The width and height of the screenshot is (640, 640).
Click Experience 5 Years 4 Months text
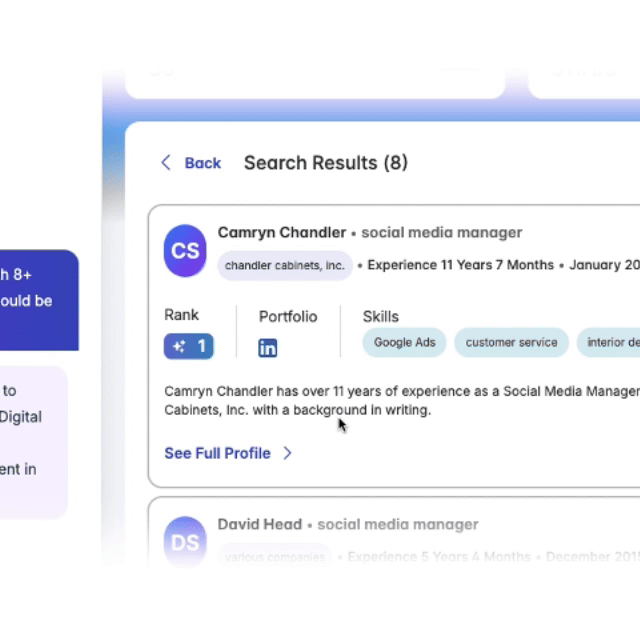439,557
